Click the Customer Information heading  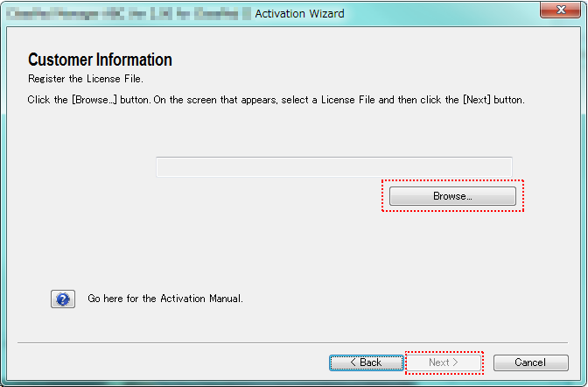pyautogui.click(x=100, y=60)
